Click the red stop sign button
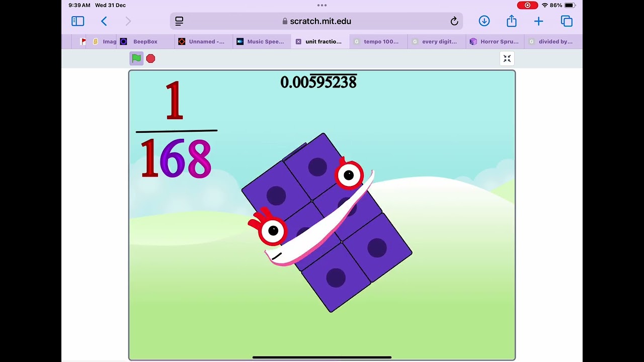Image resolution: width=644 pixels, height=362 pixels. [x=150, y=59]
